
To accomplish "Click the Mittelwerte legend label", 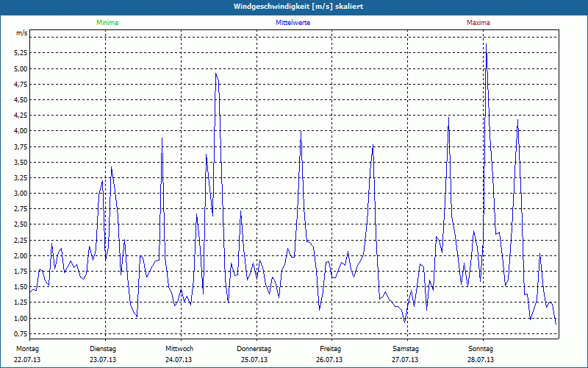I will pos(293,23).
